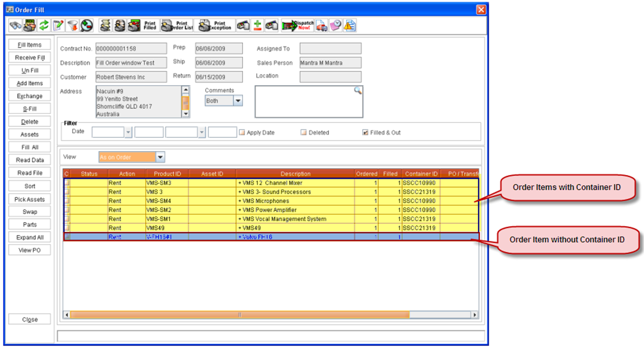Image resolution: width=644 pixels, height=349 pixels.
Task: Select the 'Volvo FH16' order row
Action: click(x=271, y=237)
